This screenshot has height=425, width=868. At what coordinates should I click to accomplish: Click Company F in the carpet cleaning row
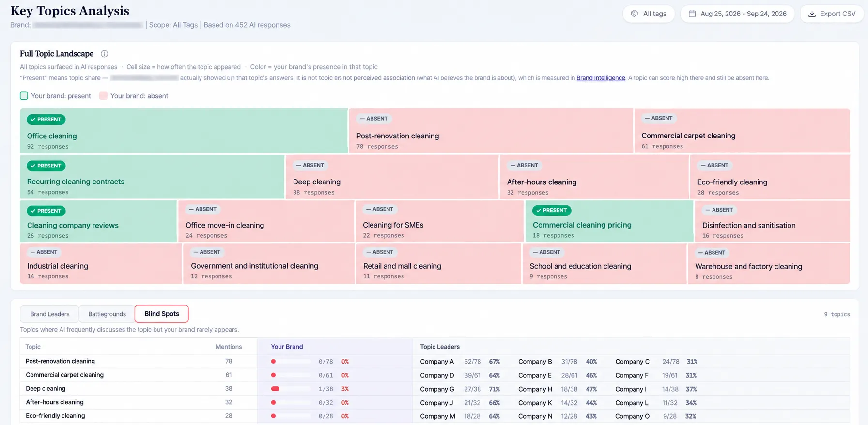pos(632,375)
